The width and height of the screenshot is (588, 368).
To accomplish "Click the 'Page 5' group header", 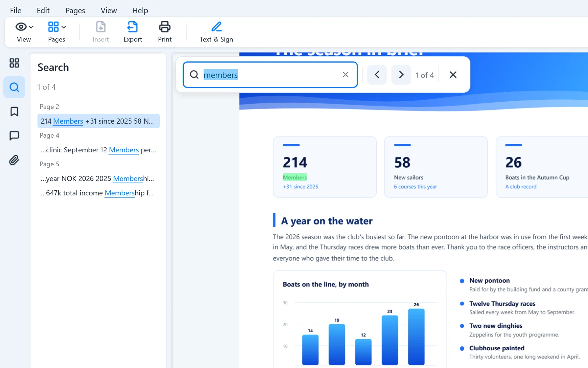I will click(x=49, y=164).
